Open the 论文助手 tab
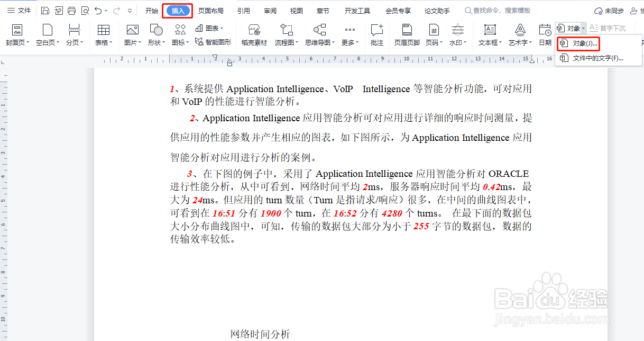The image size is (644, 341). [437, 11]
